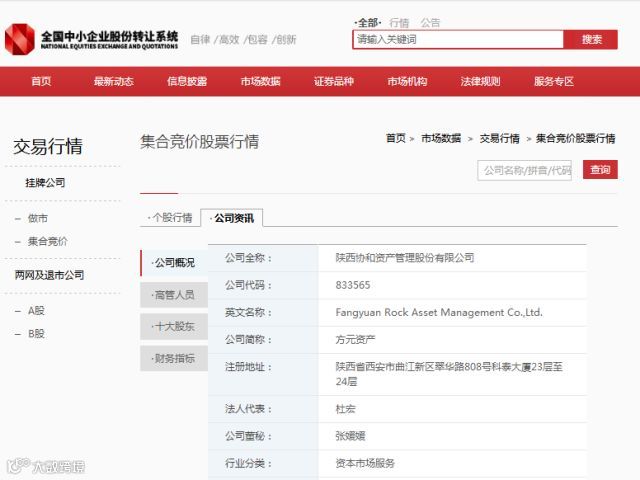Click the legal representative value 杜宏
This screenshot has width=640, height=480.
point(345,409)
